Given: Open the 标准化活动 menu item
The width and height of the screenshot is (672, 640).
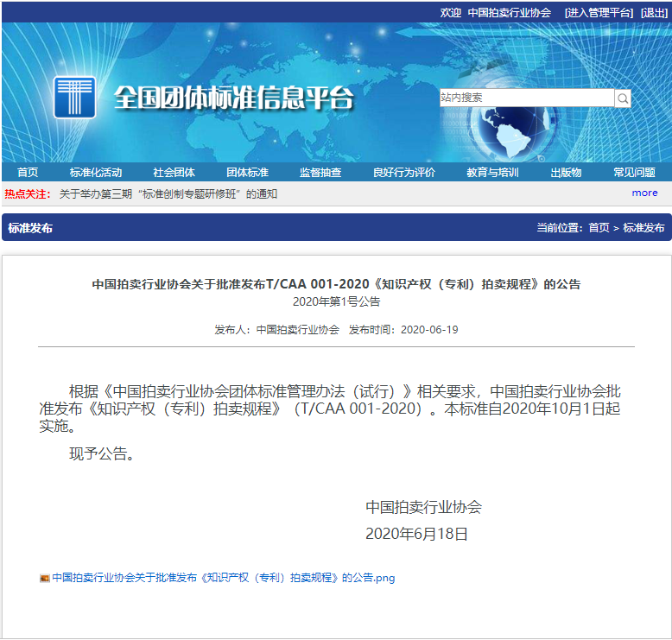Looking at the screenshot, I should [96, 173].
